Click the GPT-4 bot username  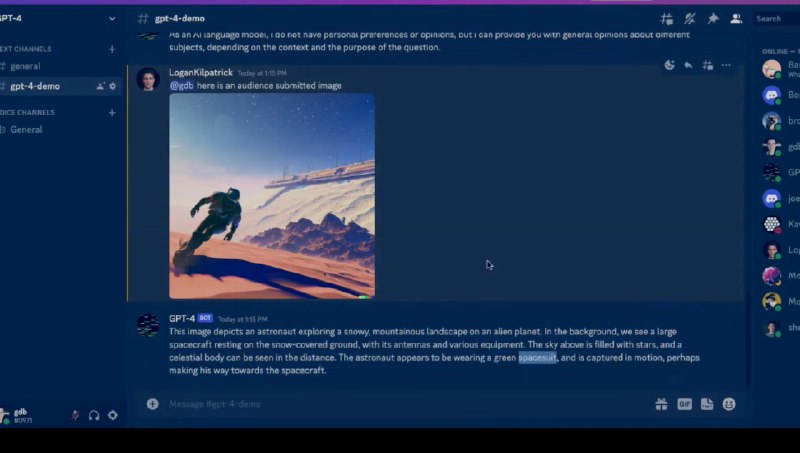click(182, 318)
